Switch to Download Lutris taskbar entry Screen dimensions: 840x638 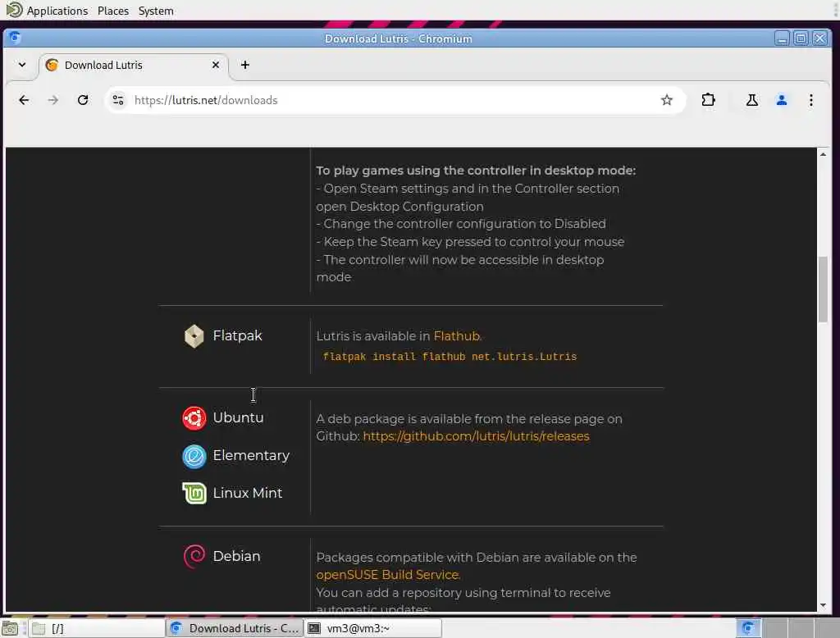point(235,628)
